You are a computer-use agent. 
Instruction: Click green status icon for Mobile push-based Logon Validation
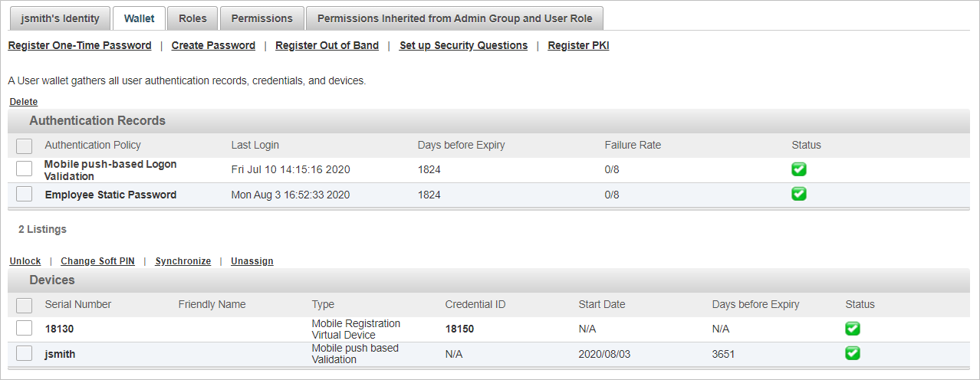(x=799, y=169)
